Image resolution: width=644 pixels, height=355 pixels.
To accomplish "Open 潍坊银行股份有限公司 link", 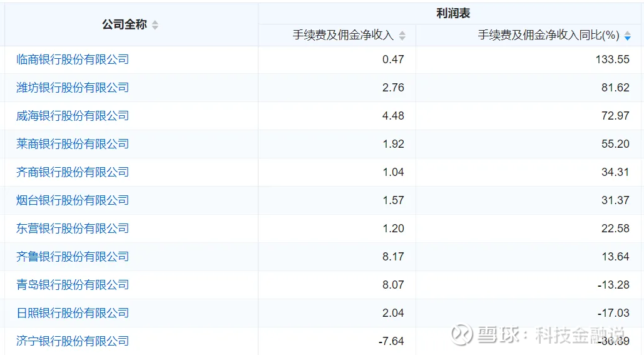I will tap(73, 88).
